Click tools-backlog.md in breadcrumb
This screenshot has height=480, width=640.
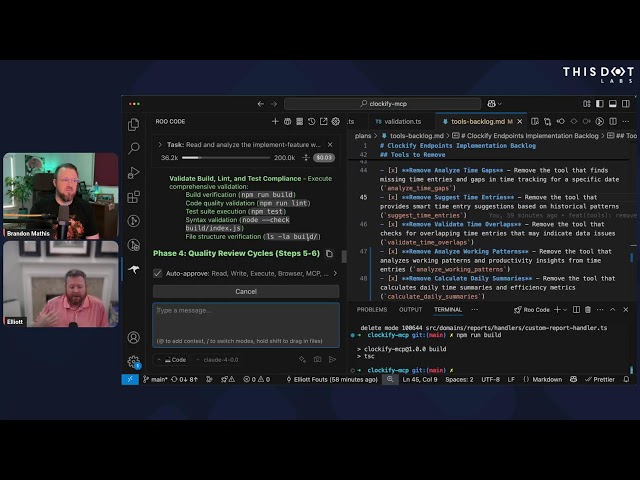coord(416,136)
